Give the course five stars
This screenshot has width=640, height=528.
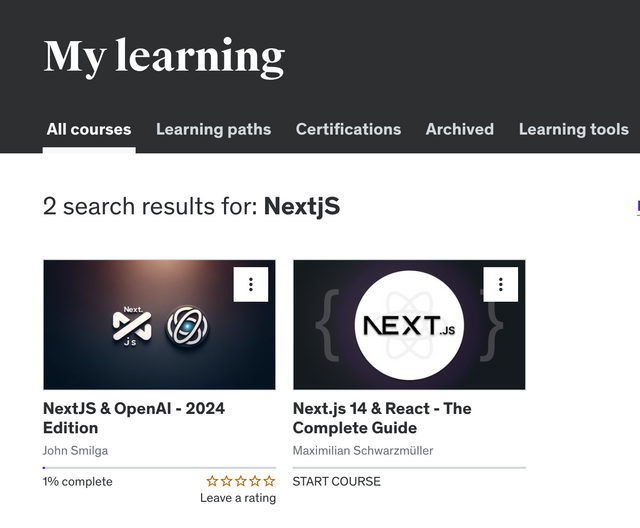269,481
